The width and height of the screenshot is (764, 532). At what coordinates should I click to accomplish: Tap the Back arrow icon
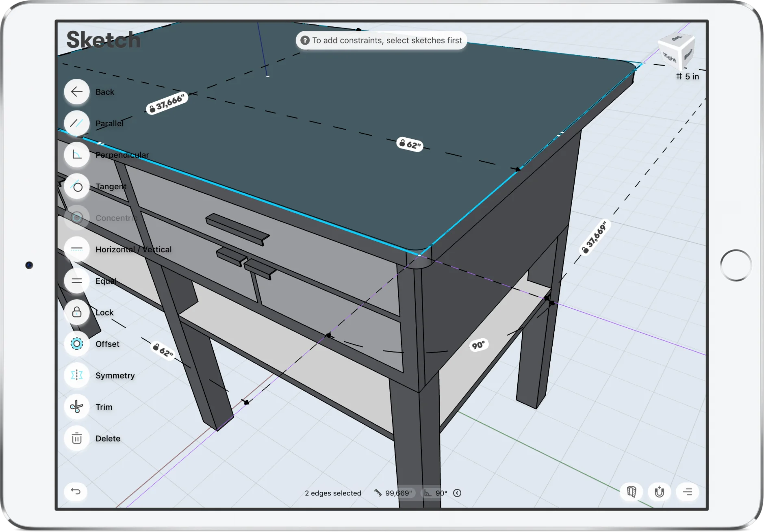tap(76, 92)
